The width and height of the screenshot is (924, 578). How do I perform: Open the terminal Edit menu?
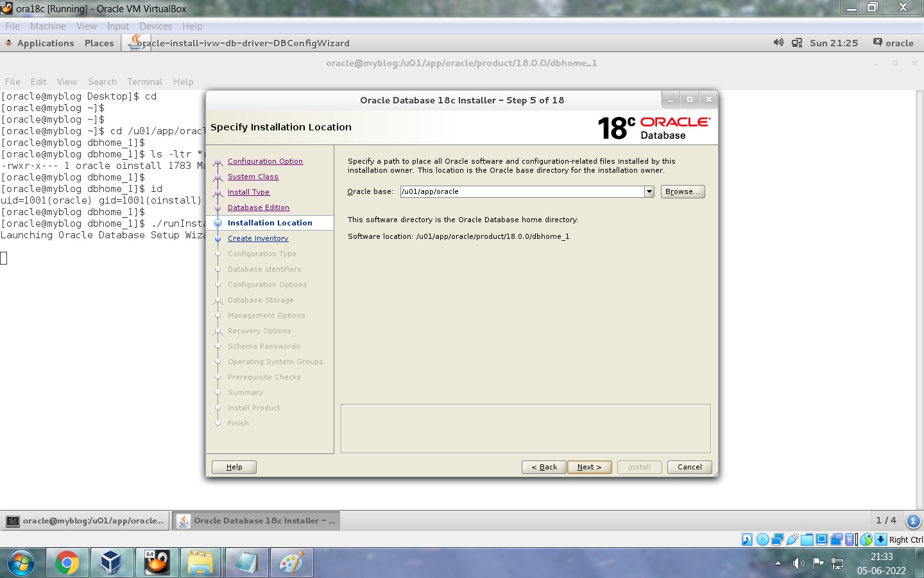click(x=38, y=82)
